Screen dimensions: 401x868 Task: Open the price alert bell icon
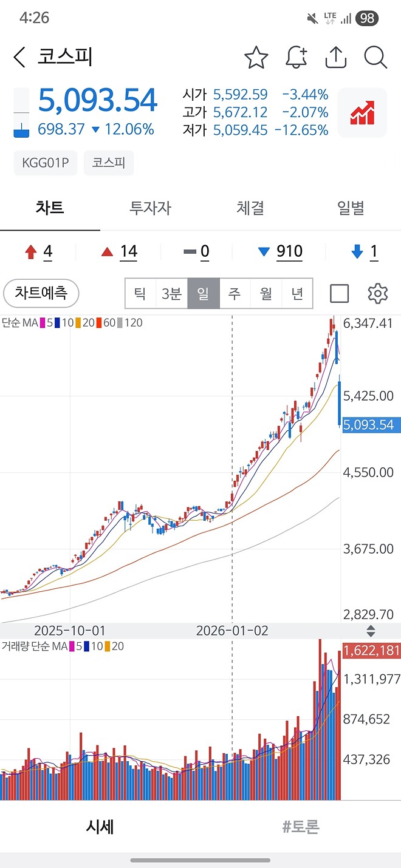click(296, 58)
